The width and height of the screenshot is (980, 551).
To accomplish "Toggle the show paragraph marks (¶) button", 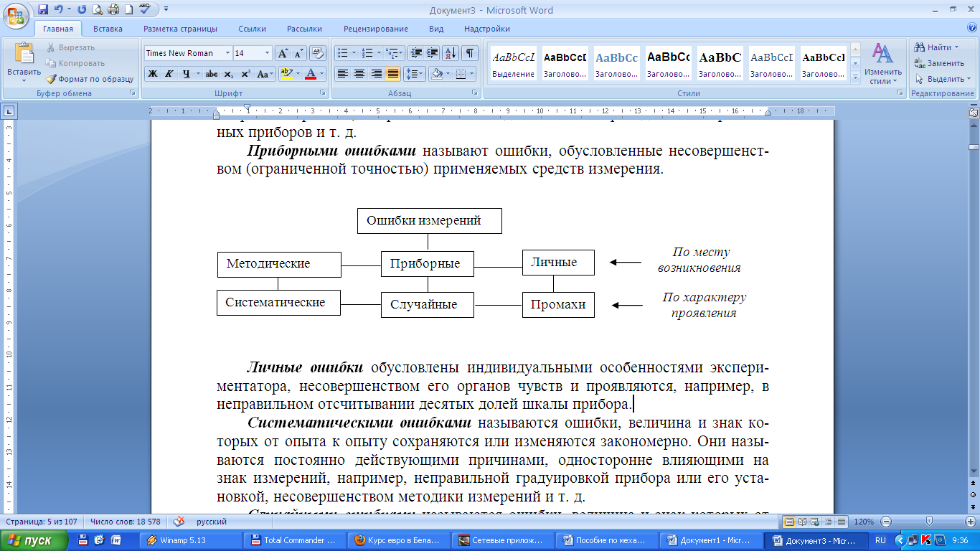I will point(469,53).
